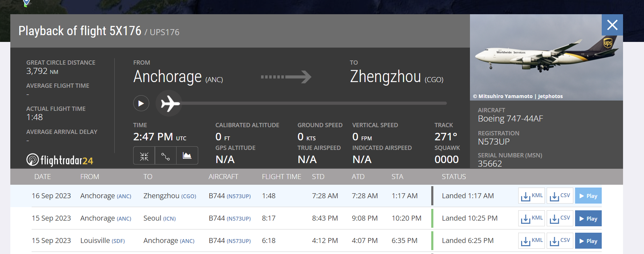Download CSV for the Seoul flight

tap(560, 218)
